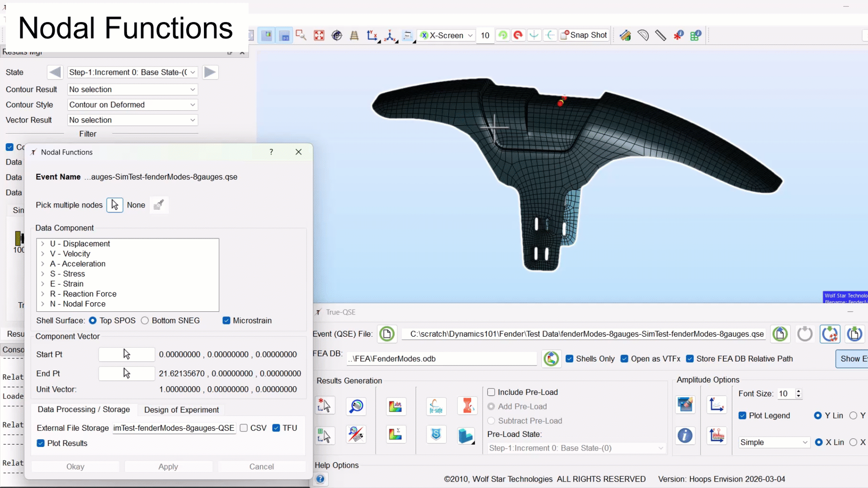Toggle the Plot Legend checkbox
The width and height of the screenshot is (868, 488).
(x=742, y=416)
